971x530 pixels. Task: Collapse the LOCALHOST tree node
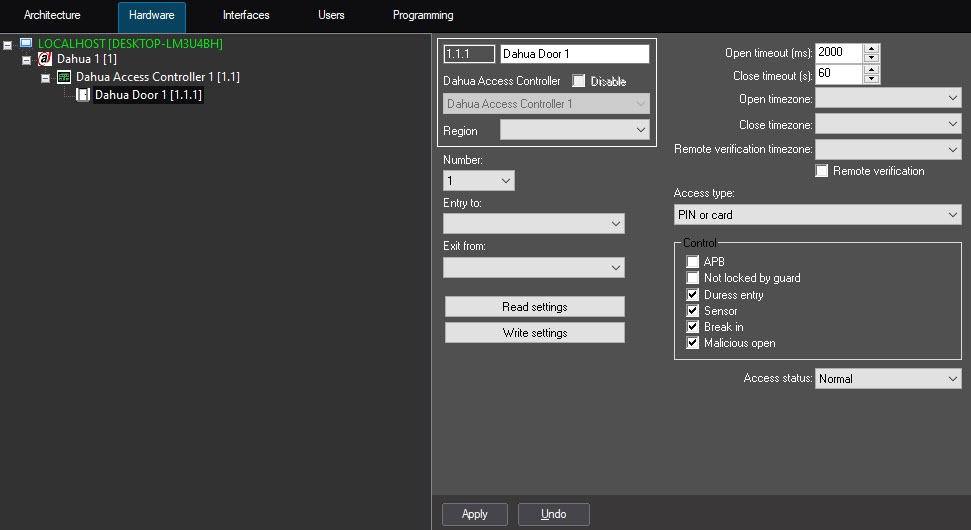pos(8,45)
